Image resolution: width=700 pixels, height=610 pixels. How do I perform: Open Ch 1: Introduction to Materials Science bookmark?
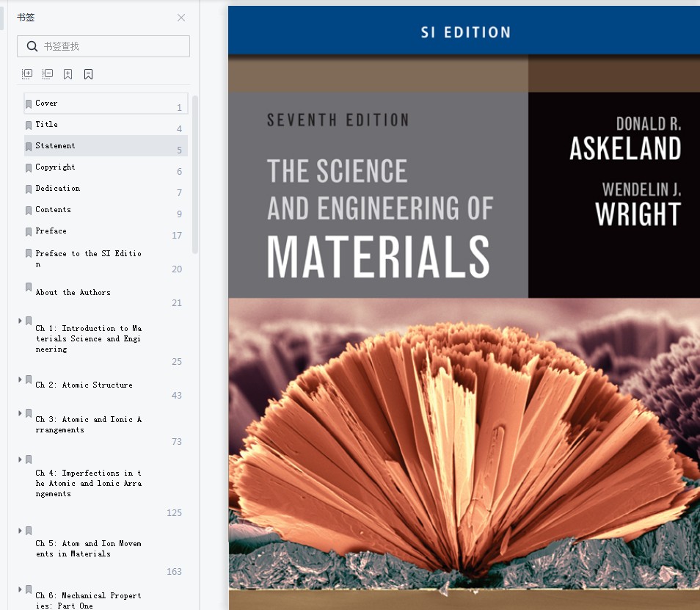88,338
